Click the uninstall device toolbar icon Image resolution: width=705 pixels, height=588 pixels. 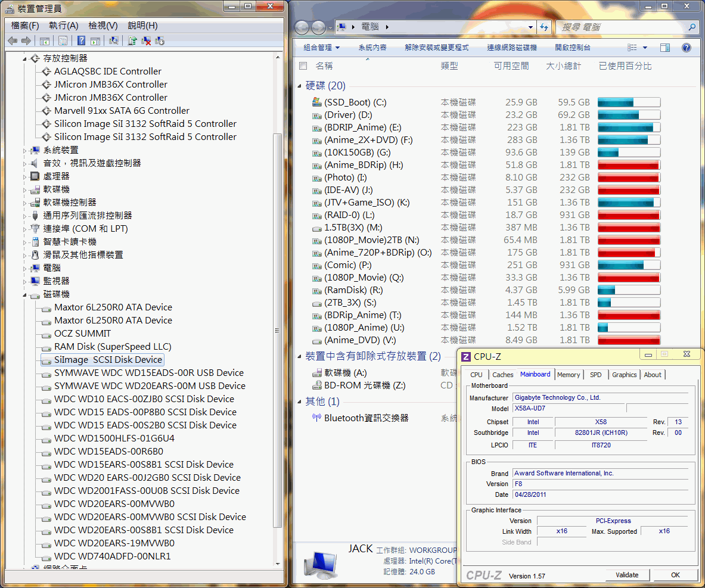pyautogui.click(x=146, y=41)
